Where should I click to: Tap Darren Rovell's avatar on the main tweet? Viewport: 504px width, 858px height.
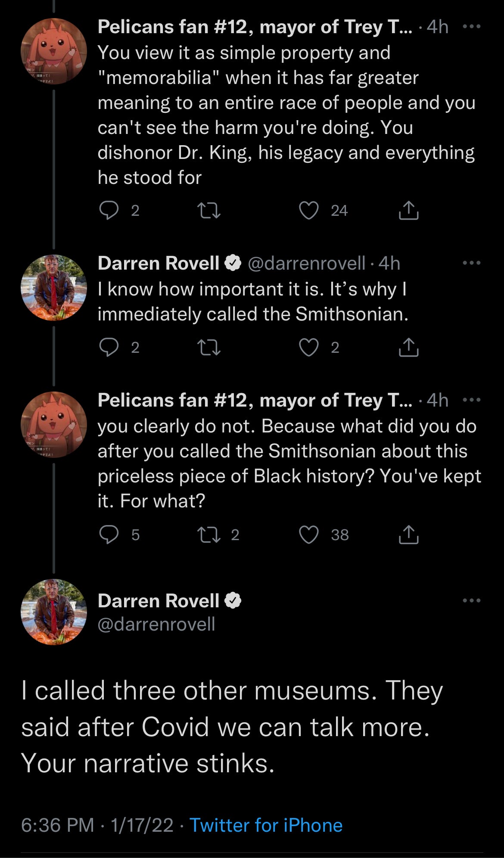[x=54, y=612]
